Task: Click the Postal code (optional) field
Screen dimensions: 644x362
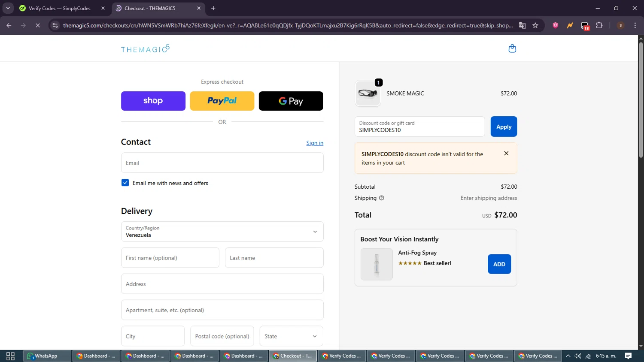Action: (x=222, y=336)
